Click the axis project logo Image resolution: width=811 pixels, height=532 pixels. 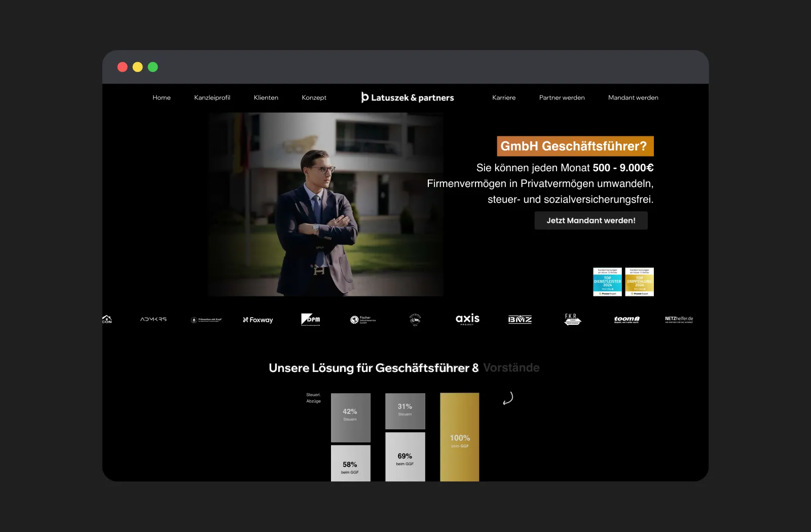[x=467, y=319]
